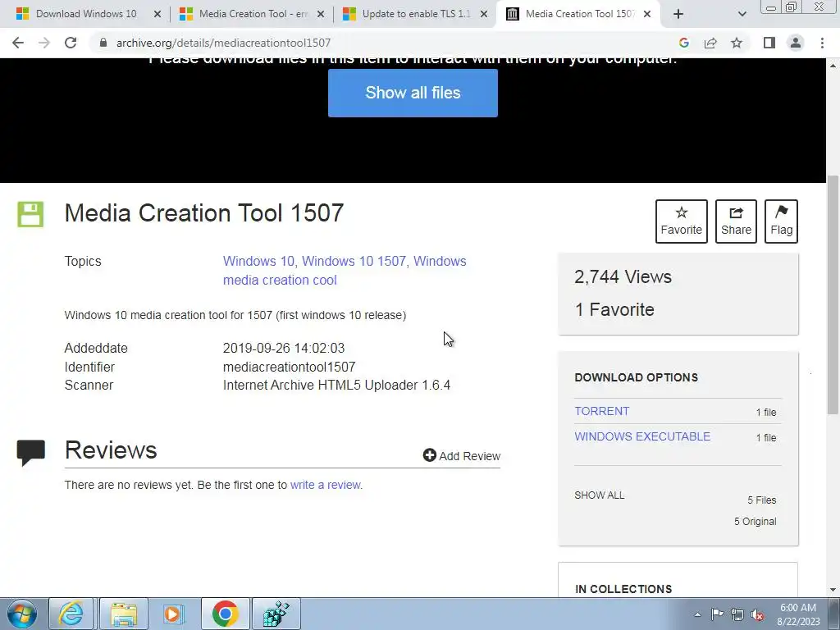Click the muted volume tray icon
Image resolution: width=840 pixels, height=630 pixels.
pos(757,615)
